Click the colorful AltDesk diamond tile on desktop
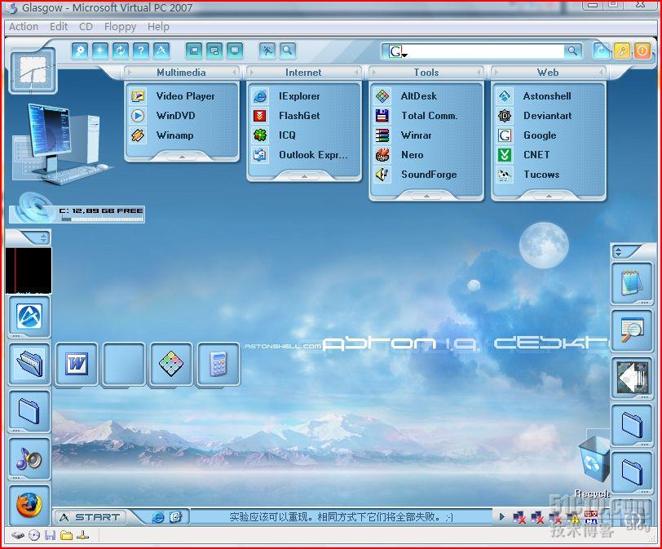Viewport: 662px width, 549px height. coord(171,364)
